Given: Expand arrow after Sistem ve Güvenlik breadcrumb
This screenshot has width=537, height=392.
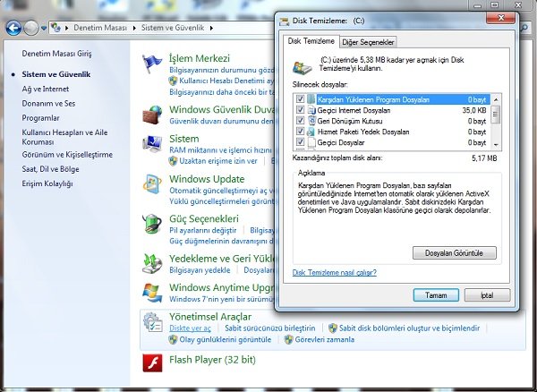Looking at the screenshot, I should click(x=211, y=28).
